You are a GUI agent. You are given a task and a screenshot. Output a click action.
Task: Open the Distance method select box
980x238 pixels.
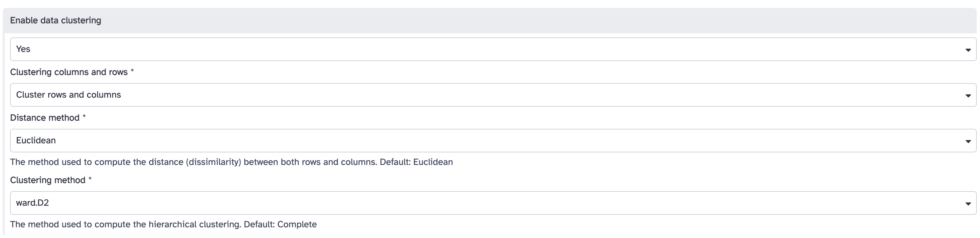click(493, 140)
